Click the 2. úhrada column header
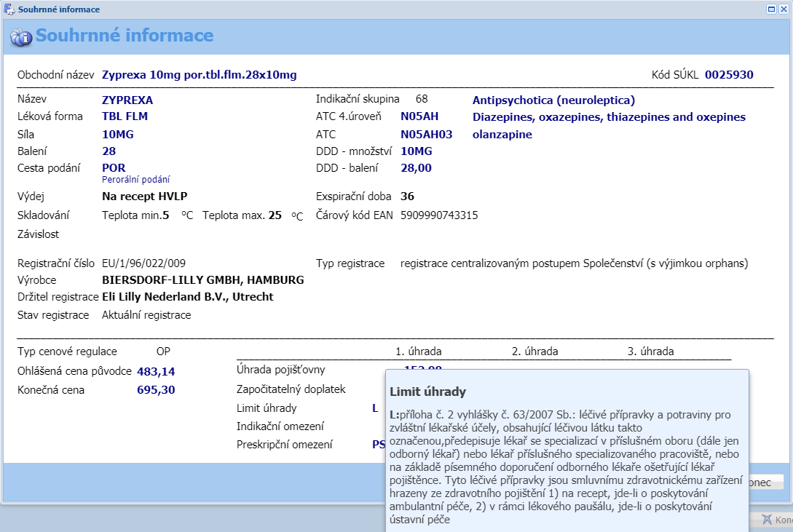Image resolution: width=793 pixels, height=532 pixels. [x=534, y=352]
